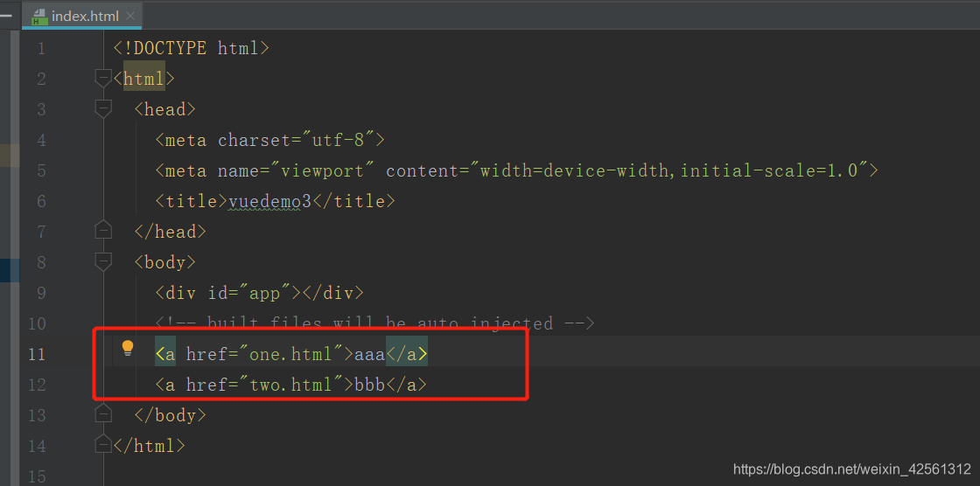Click the closing </body> tag text

coord(170,415)
